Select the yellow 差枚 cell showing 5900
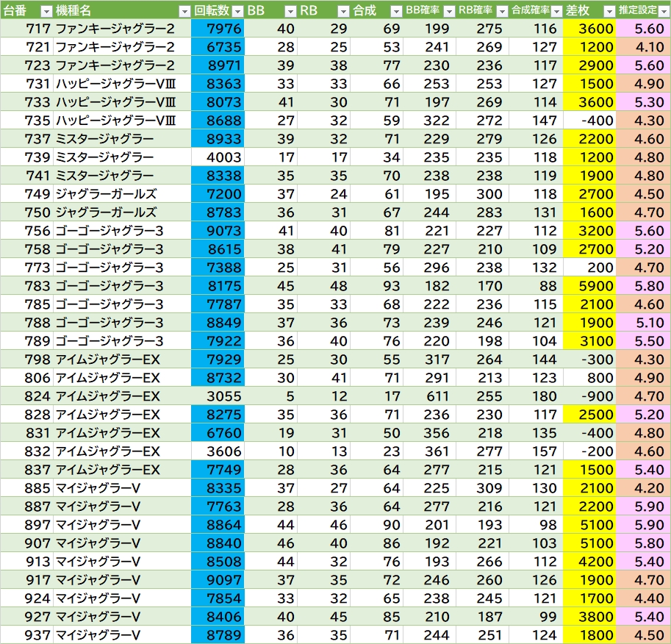Screen dimensions: 671x644 pos(589,286)
